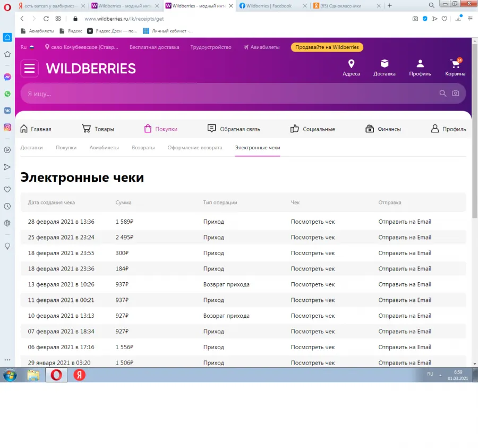Open Товары menu item
This screenshot has height=448, width=478.
coord(98,129)
